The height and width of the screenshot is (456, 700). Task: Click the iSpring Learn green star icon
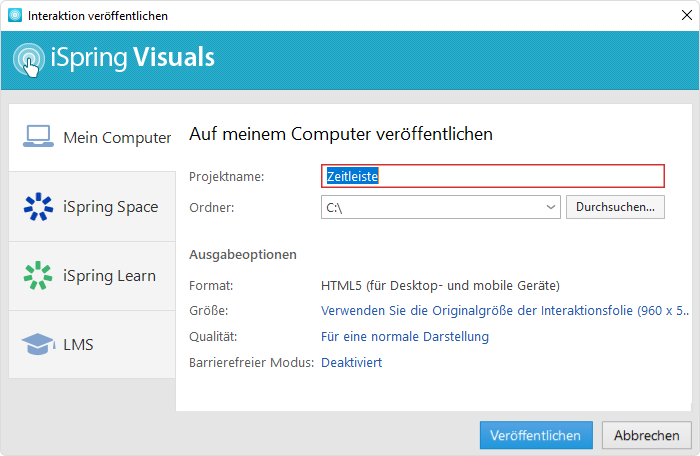coord(38,276)
